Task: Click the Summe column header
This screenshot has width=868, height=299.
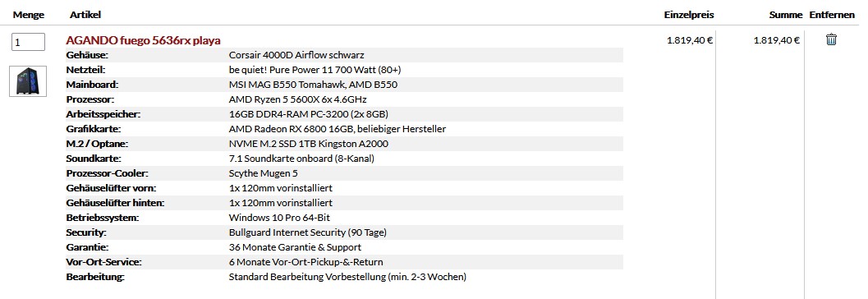Action: point(786,15)
